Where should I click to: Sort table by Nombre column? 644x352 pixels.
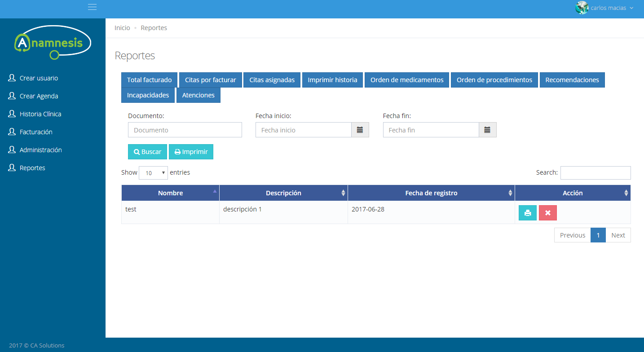[170, 193]
